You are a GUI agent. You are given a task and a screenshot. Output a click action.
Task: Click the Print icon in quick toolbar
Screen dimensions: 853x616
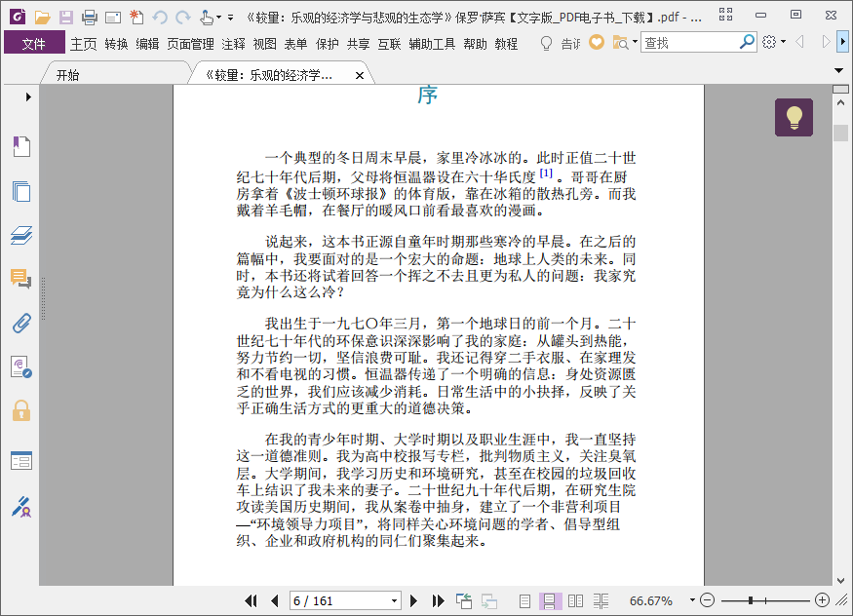[90, 18]
